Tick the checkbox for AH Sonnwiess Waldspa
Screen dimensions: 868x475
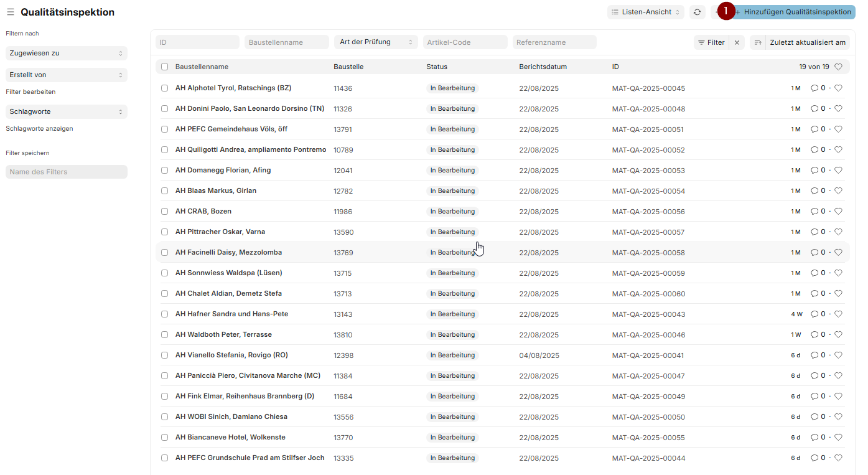click(x=164, y=273)
